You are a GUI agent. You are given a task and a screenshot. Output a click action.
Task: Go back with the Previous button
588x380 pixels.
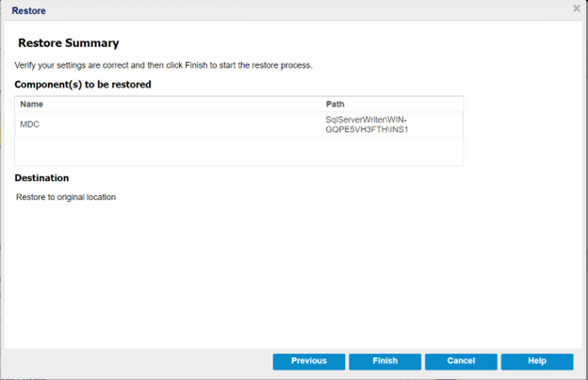point(308,361)
